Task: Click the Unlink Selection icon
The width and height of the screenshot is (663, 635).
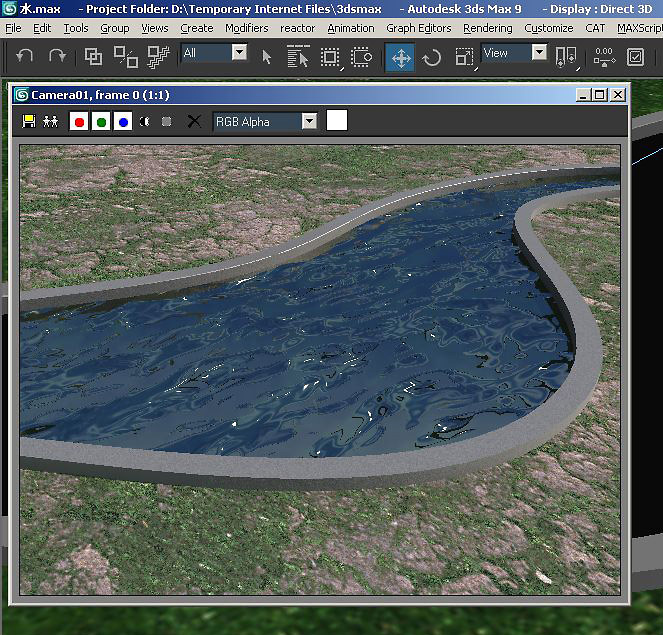Action: click(125, 57)
